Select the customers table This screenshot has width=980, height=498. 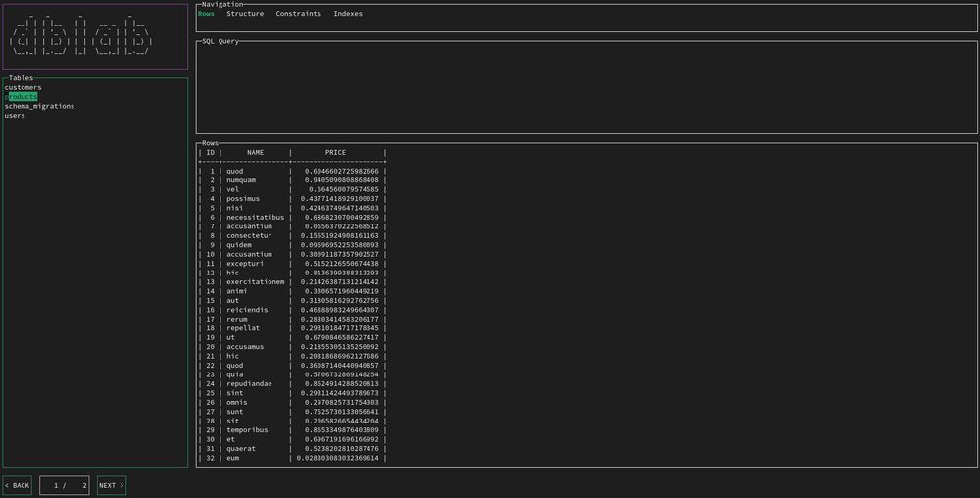pyautogui.click(x=24, y=87)
